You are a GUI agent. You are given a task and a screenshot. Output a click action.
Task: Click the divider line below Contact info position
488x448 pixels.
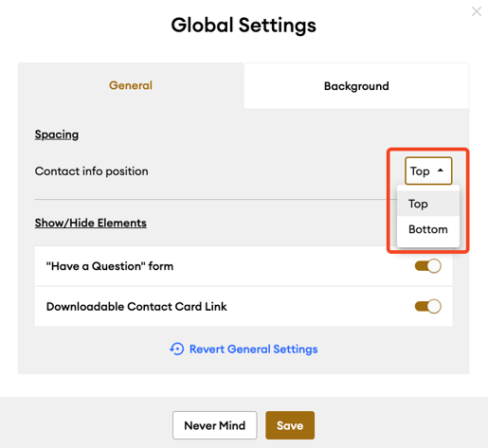coord(211,199)
